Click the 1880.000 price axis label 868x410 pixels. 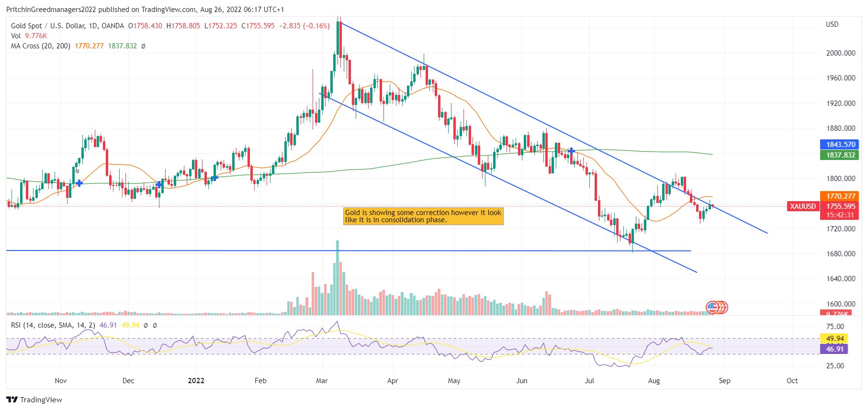coord(841,128)
